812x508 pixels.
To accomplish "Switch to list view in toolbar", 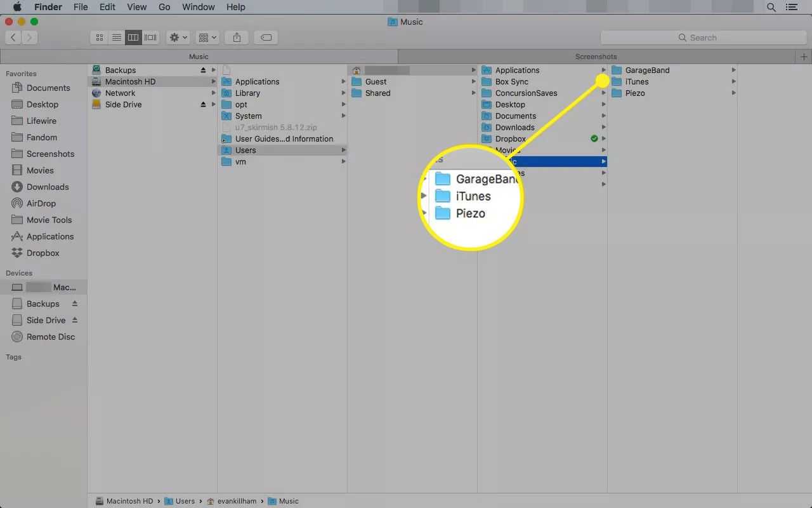I will (x=117, y=37).
